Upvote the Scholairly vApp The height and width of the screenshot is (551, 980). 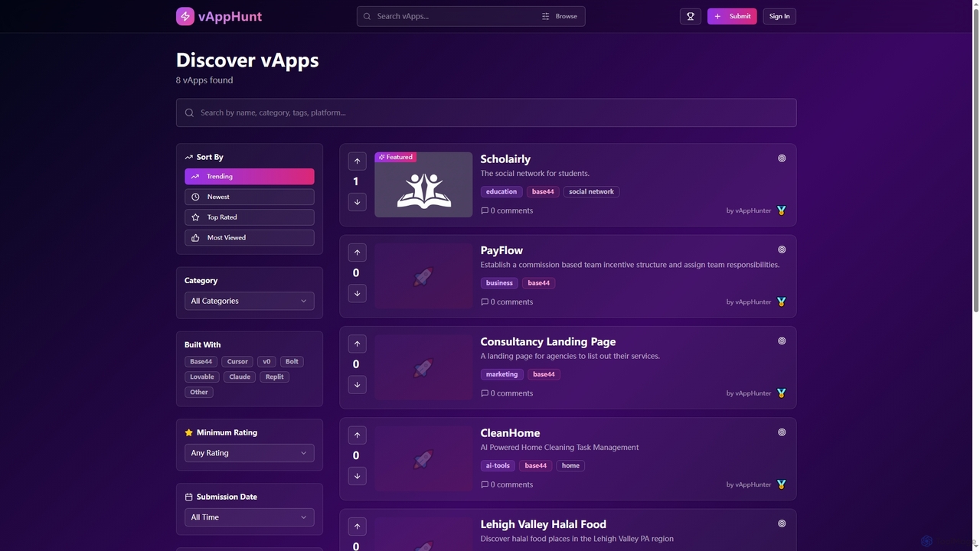[357, 161]
